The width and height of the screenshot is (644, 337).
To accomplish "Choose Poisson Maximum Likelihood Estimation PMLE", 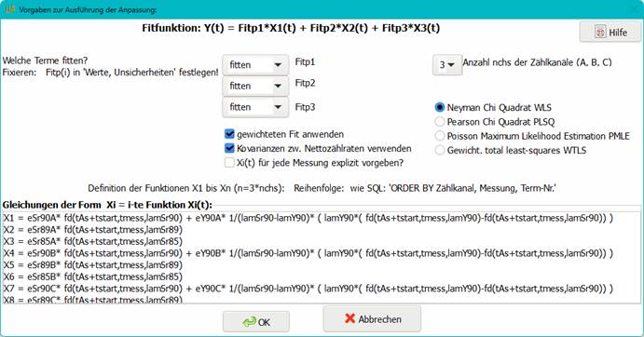I will [x=440, y=136].
